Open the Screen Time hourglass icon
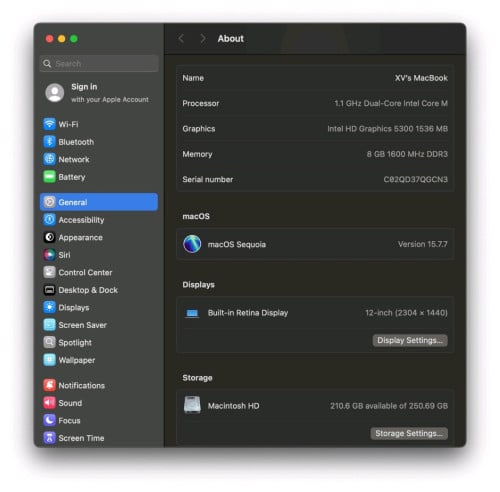 (x=49, y=438)
